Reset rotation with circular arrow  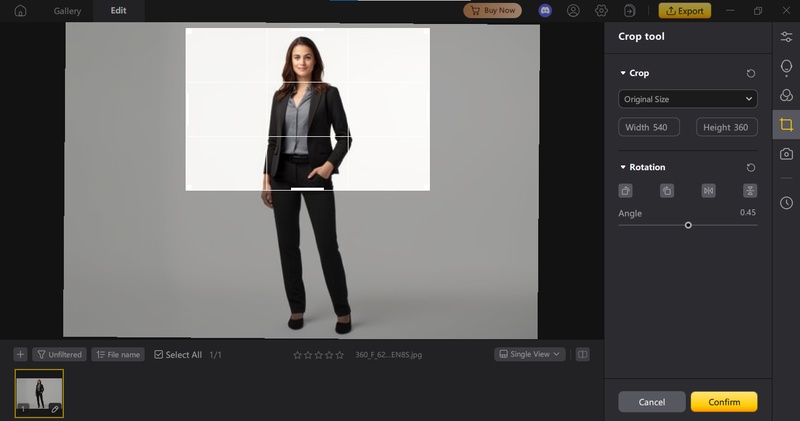(x=751, y=167)
